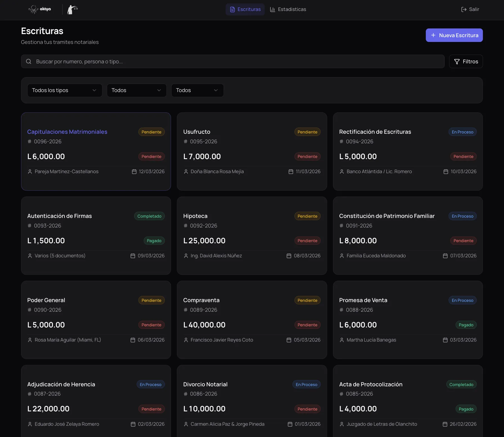Click the magnifier icon in search bar
This screenshot has height=437, width=504.
[29, 61]
